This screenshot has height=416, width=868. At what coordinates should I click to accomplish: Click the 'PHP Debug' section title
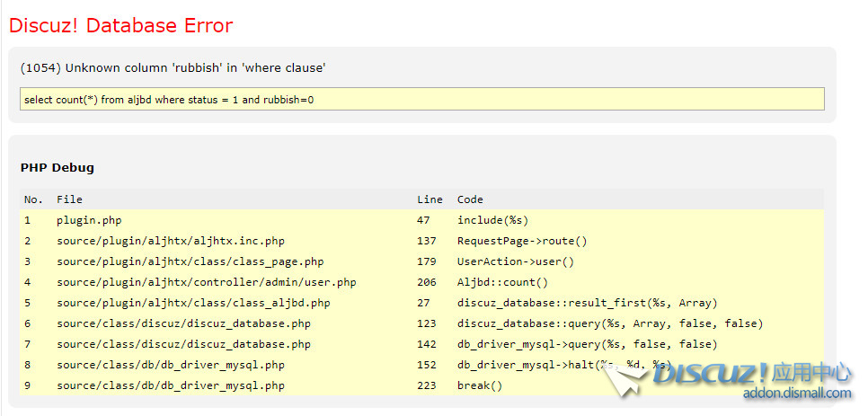pos(57,167)
